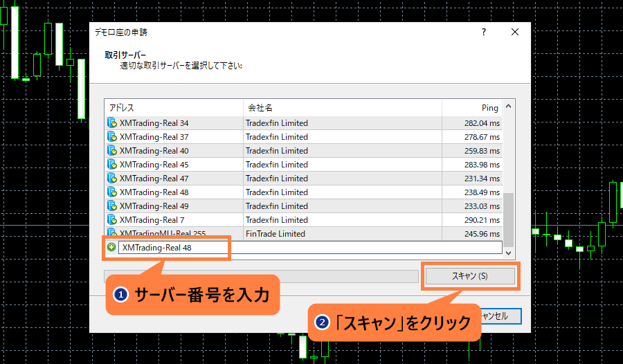Click the server icon beside XMTrading-Real 34
The width and height of the screenshot is (623, 364).
(x=112, y=123)
